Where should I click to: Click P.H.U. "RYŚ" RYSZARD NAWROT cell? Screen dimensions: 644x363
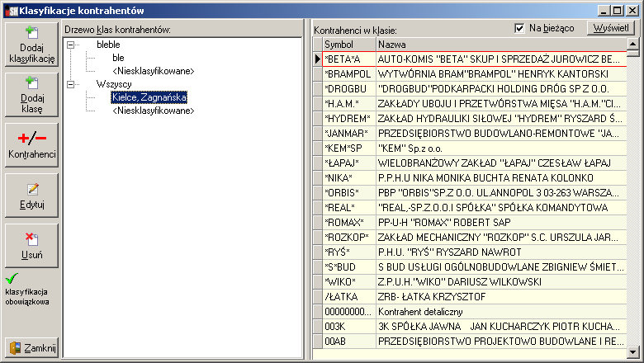point(501,252)
